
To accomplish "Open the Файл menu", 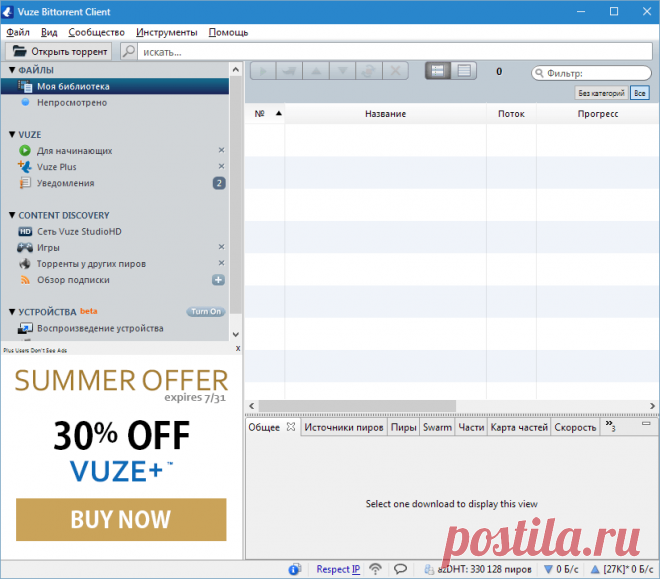I will [x=18, y=32].
